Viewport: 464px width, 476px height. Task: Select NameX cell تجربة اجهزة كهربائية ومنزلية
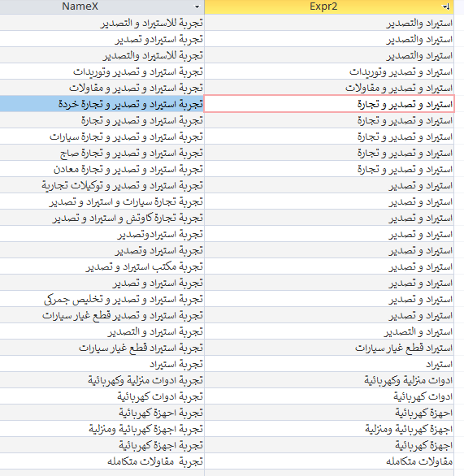[102, 429]
